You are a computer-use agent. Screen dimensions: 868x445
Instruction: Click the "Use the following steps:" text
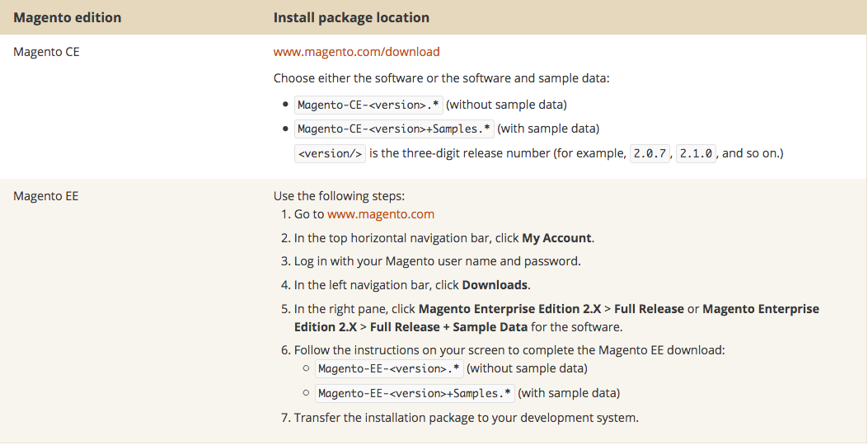pos(340,197)
